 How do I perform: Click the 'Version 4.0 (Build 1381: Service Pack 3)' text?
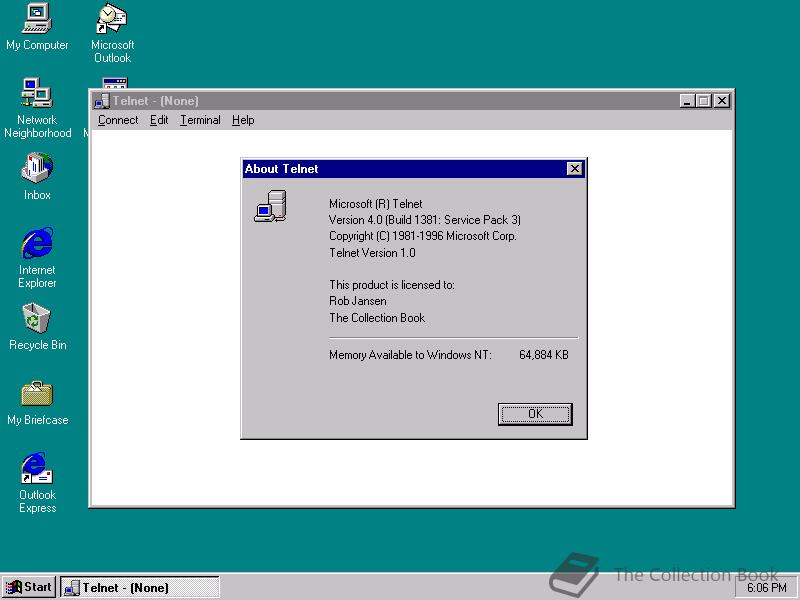tap(424, 220)
